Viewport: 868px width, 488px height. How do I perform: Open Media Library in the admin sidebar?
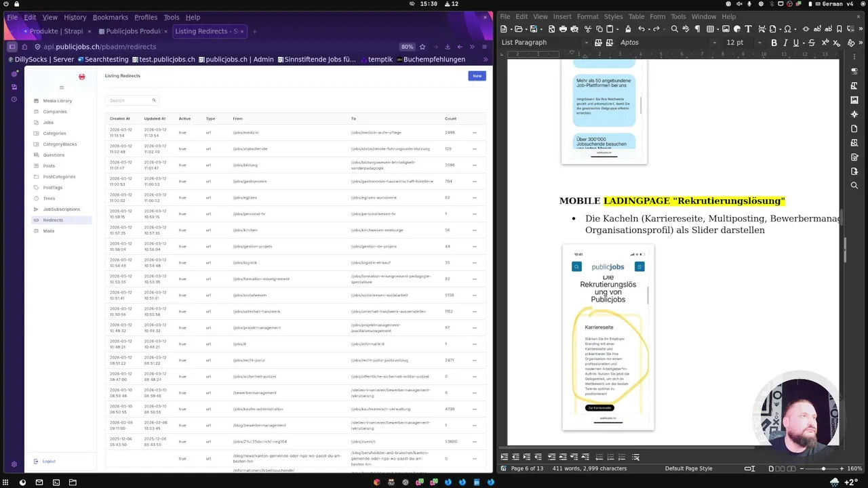click(57, 101)
